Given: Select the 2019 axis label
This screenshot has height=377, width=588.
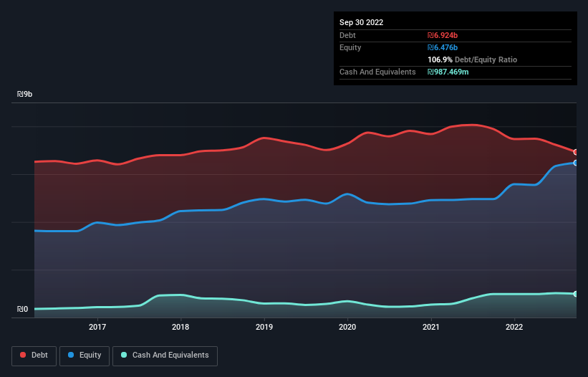Looking at the screenshot, I should (x=264, y=327).
